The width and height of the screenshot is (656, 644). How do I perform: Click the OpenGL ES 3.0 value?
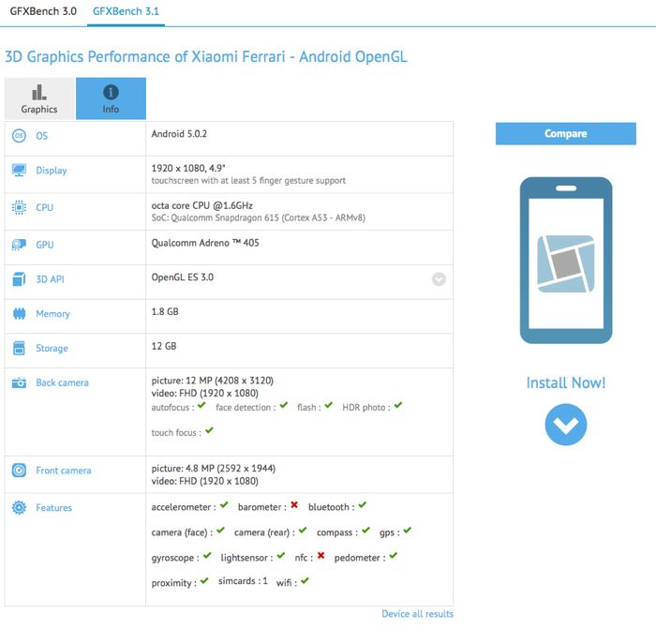pos(183,277)
